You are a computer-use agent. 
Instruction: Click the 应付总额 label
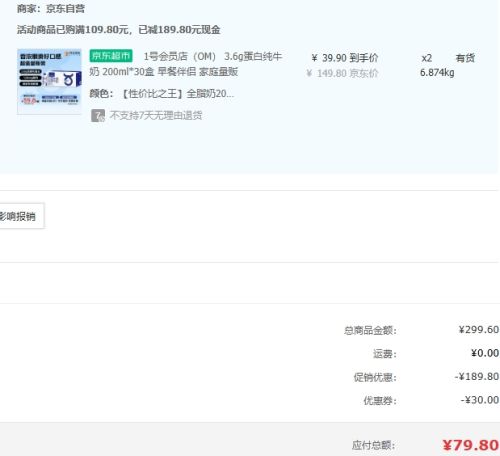373,445
